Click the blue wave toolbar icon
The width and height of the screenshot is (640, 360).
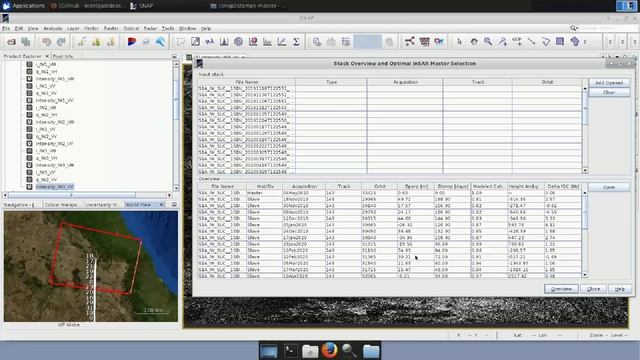tap(160, 42)
